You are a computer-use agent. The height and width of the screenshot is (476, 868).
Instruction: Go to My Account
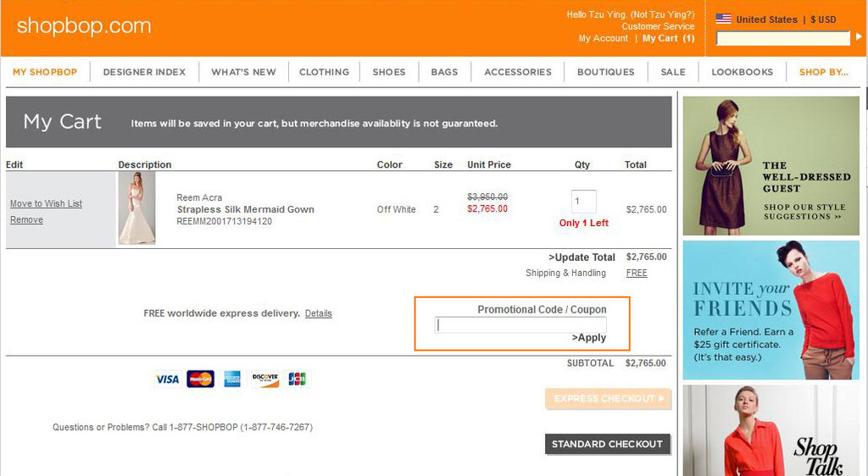[x=604, y=38]
